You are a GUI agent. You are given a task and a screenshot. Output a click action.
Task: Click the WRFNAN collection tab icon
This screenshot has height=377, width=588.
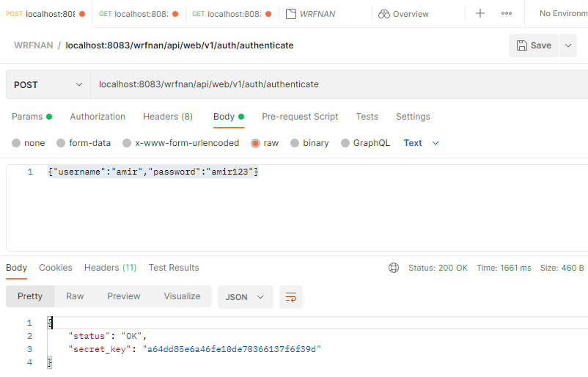290,14
